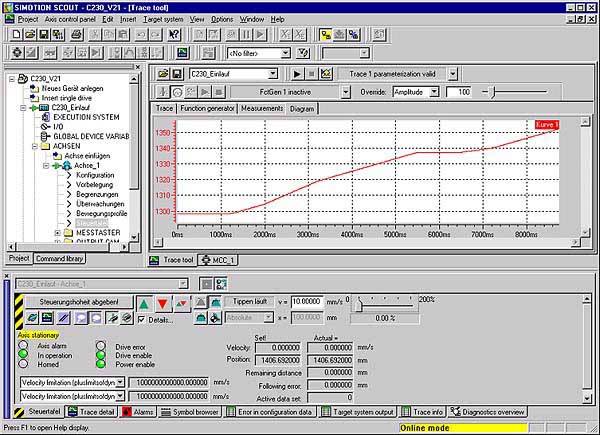This screenshot has height=435, width=600.
Task: Click the Open Project toolbar icon
Action: click(x=28, y=34)
